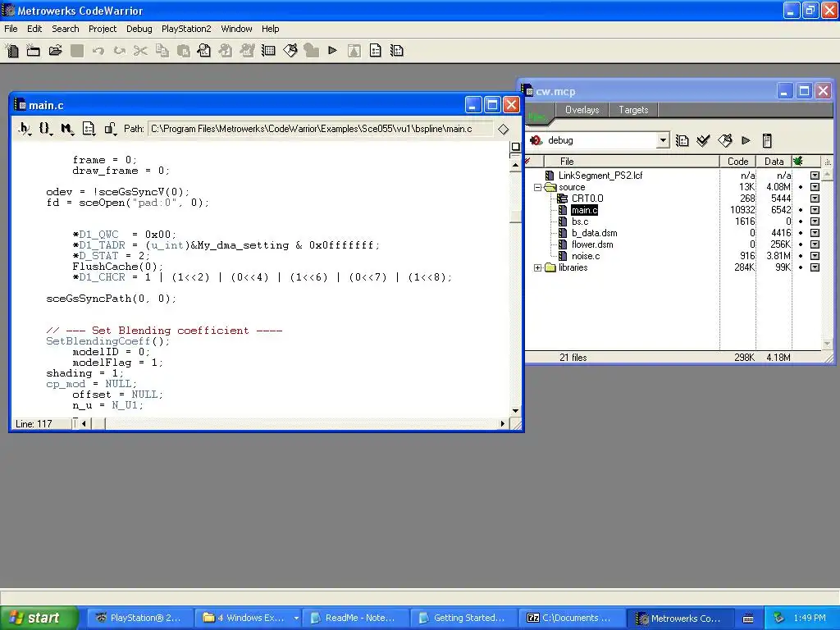
Task: Click the Preprocess toolbar icon
Action: point(226,51)
